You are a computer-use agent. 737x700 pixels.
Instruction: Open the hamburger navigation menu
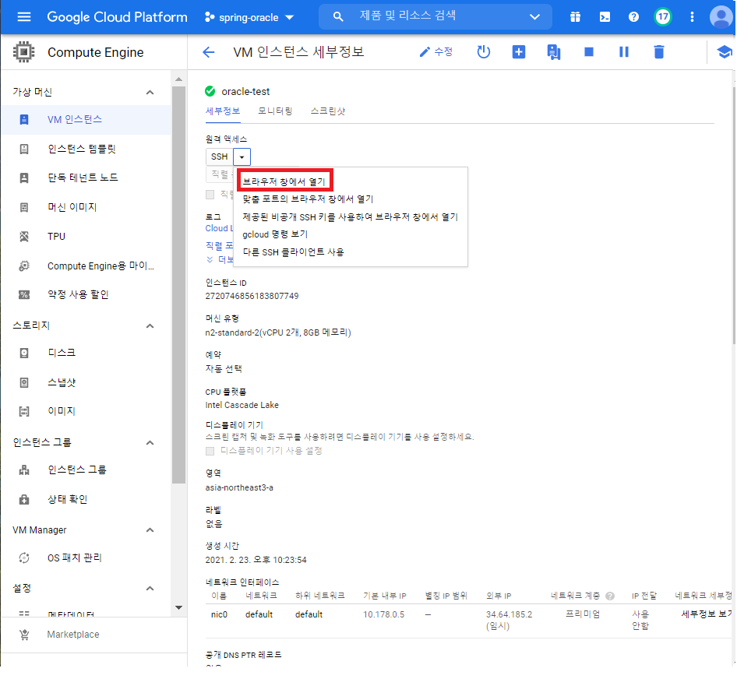coord(24,17)
